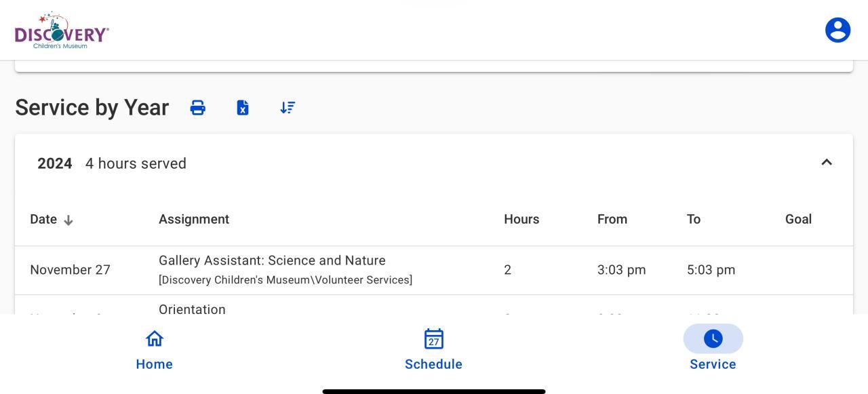Switch to the Schedule tab
868x394 pixels.
(434, 364)
